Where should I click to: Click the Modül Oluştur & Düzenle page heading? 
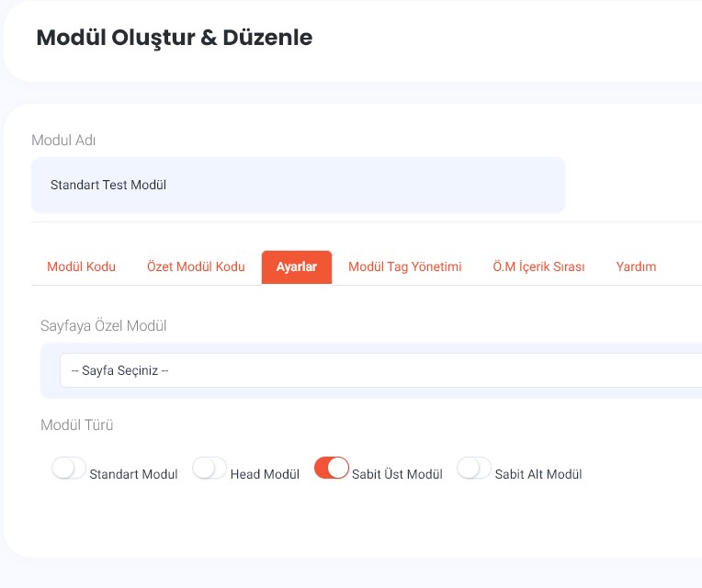pyautogui.click(x=174, y=38)
